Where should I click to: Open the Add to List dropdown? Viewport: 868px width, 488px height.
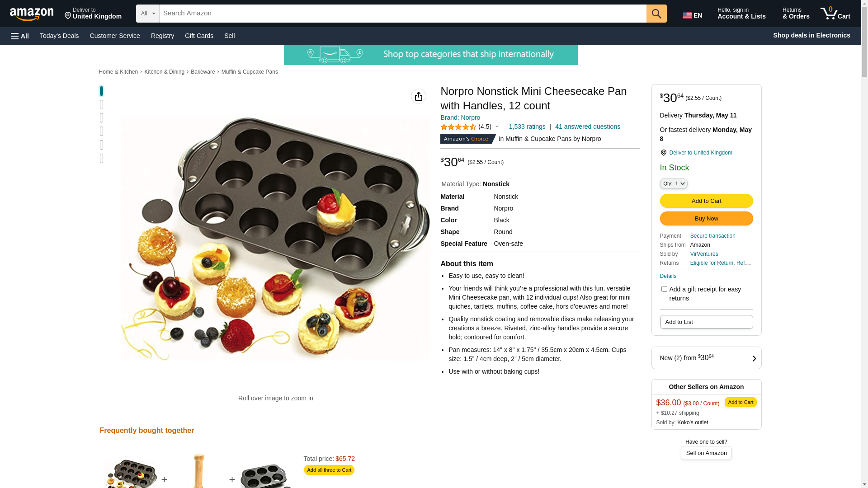click(706, 322)
